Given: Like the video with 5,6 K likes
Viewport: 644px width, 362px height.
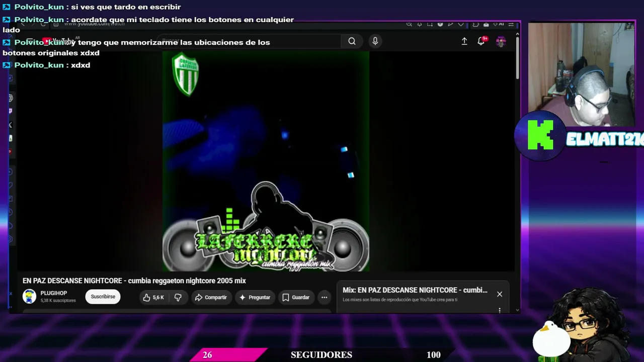Looking at the screenshot, I should pos(153,297).
